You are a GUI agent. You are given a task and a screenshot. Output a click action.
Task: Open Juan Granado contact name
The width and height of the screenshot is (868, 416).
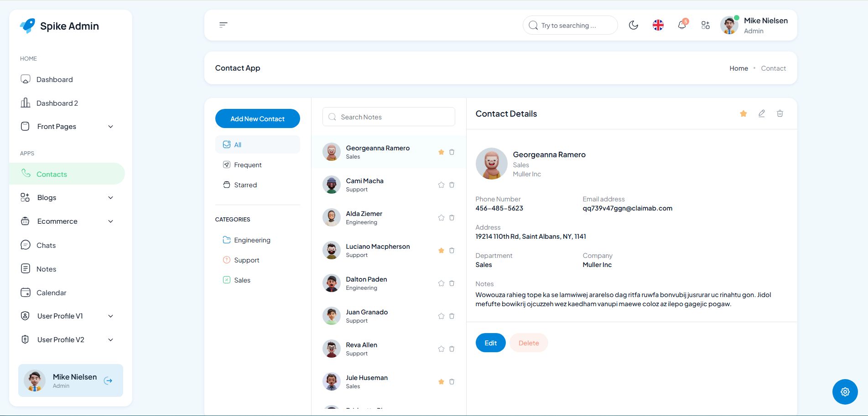[367, 312]
